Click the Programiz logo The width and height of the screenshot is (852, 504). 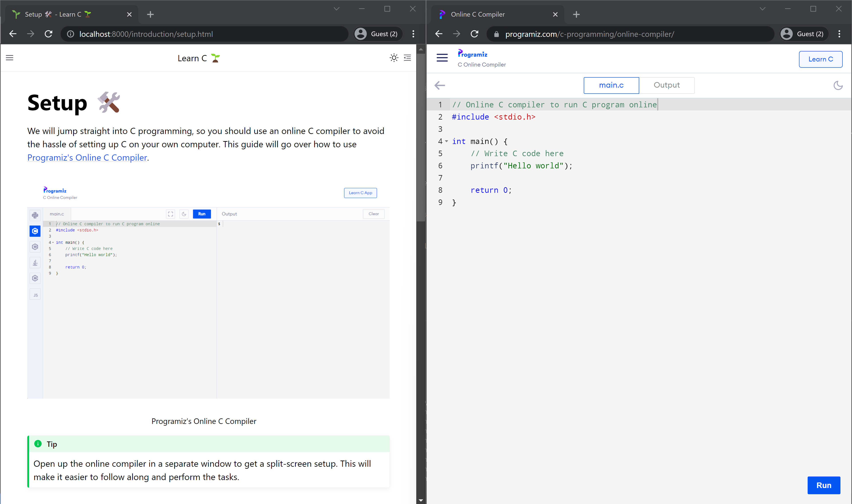472,54
